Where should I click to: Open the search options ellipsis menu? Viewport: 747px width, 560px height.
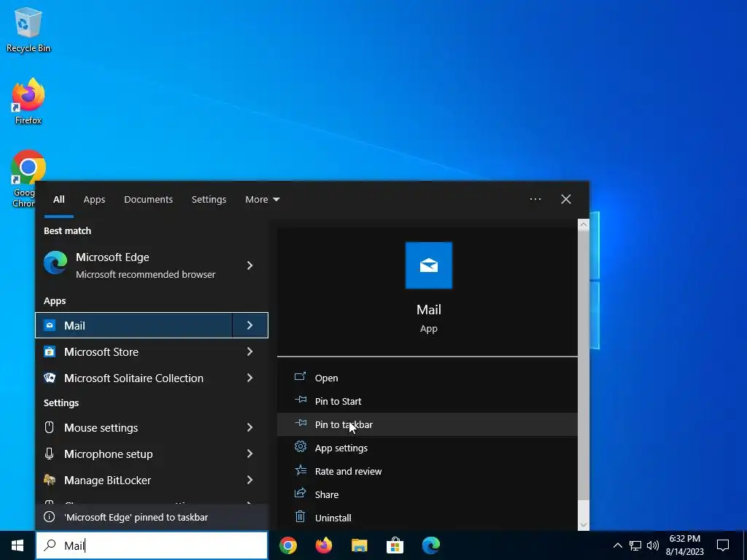tap(535, 199)
